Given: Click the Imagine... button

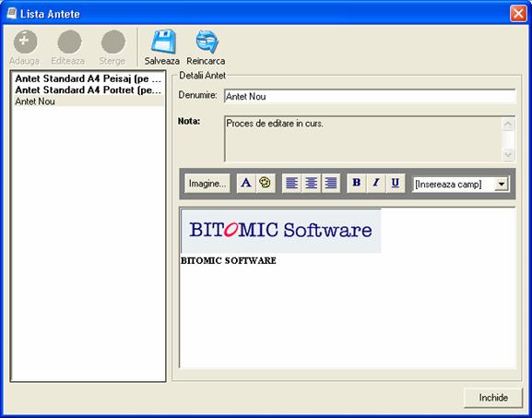Looking at the screenshot, I should point(207,184).
